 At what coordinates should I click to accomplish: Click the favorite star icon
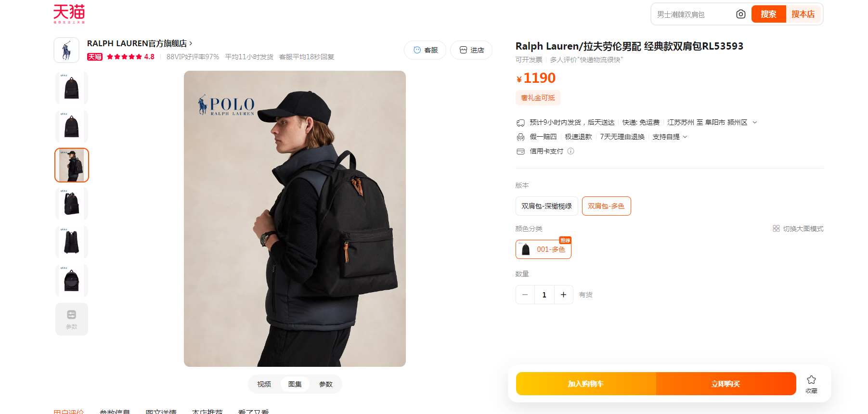pyautogui.click(x=811, y=380)
